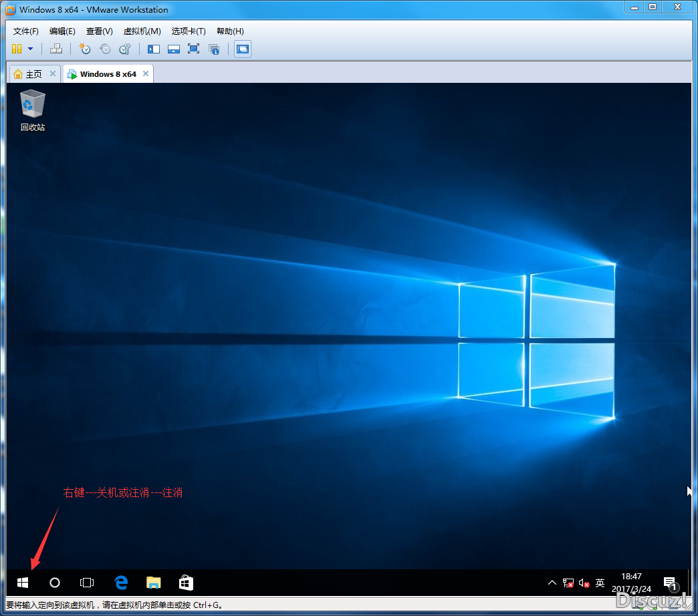
Task: Click the muted volume tray icon
Action: [x=584, y=583]
